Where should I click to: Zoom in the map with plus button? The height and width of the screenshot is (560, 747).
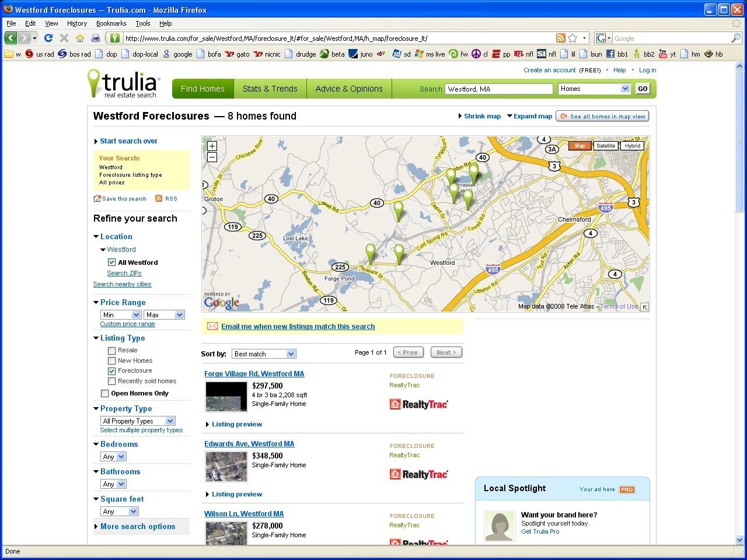pos(212,146)
